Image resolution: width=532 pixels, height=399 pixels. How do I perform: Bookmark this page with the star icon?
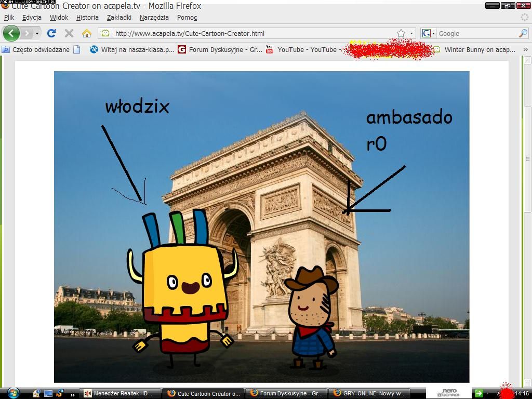pyautogui.click(x=401, y=33)
